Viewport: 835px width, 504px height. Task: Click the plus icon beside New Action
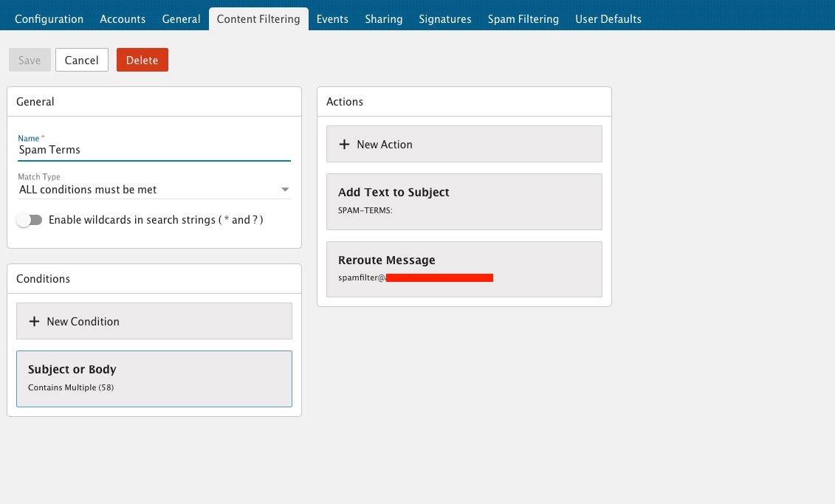coord(344,145)
